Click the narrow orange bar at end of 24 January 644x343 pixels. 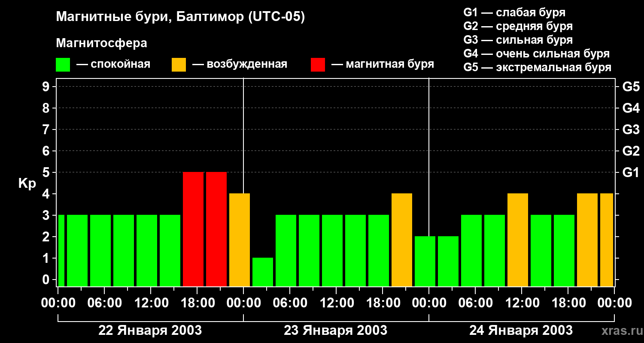(607, 240)
